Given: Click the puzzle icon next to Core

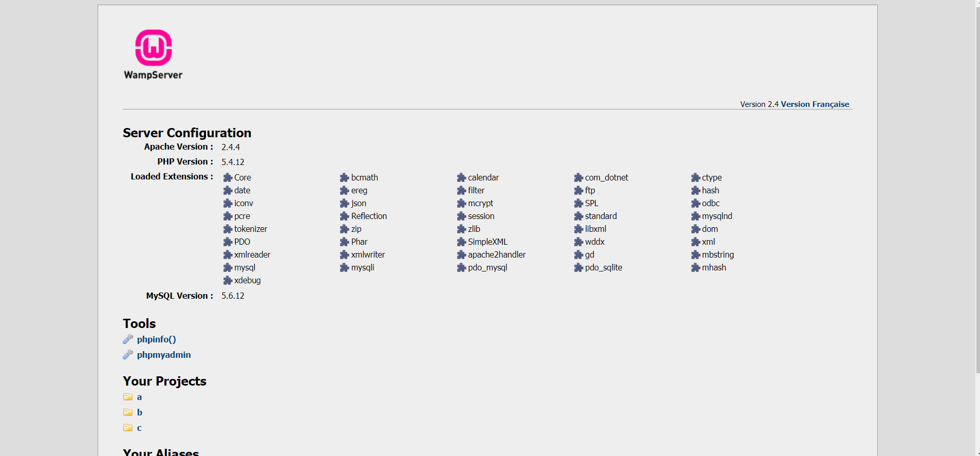Looking at the screenshot, I should click(x=228, y=178).
